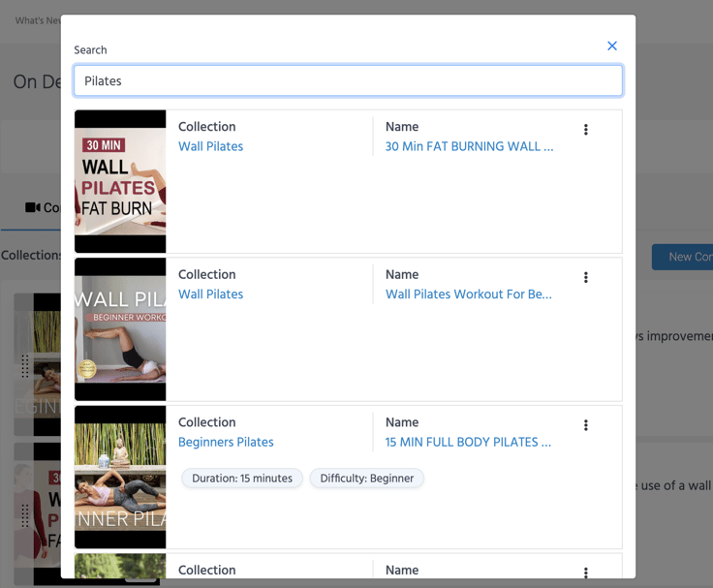713x588 pixels.
Task: Close the search dialog with the X icon
Action: click(x=612, y=46)
